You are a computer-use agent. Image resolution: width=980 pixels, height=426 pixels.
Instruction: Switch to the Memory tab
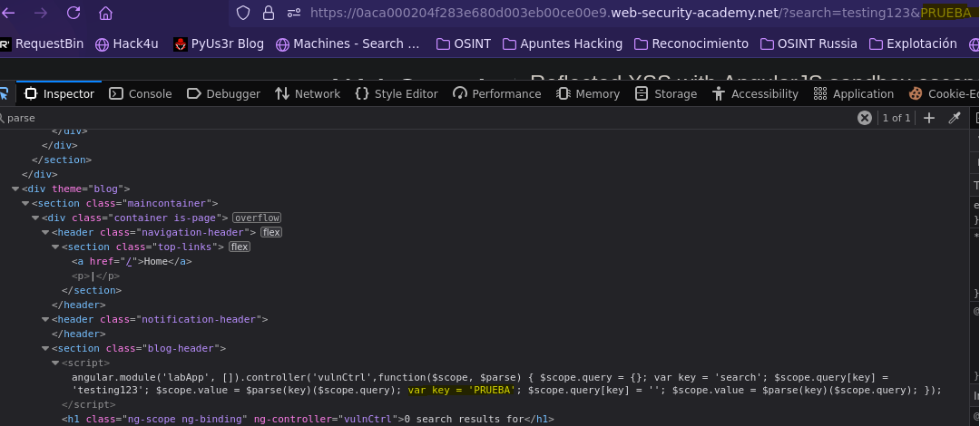(x=587, y=93)
